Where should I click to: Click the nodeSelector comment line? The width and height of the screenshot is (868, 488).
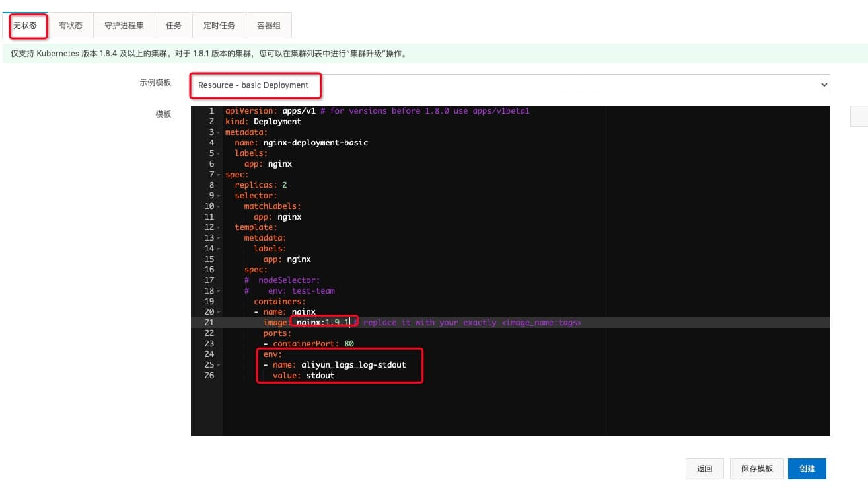(282, 280)
